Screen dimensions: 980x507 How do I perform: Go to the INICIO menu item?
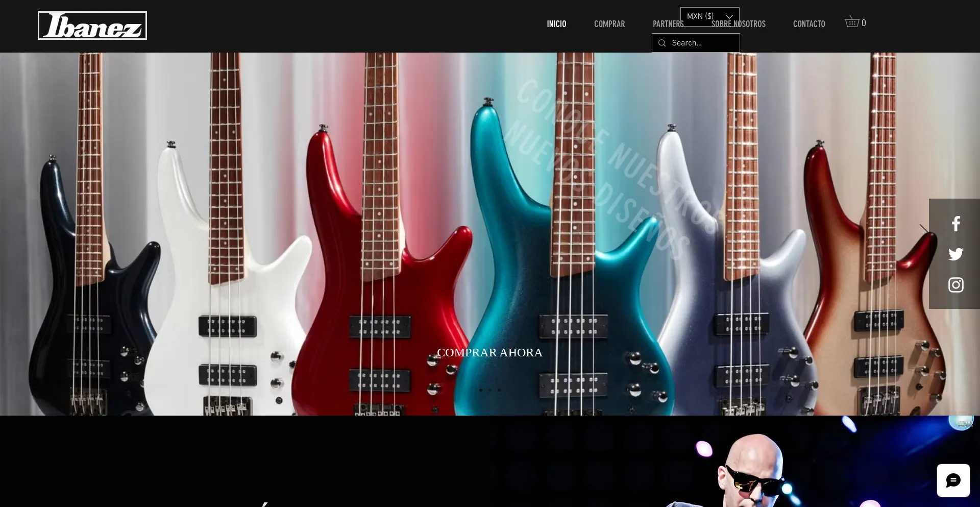(556, 24)
